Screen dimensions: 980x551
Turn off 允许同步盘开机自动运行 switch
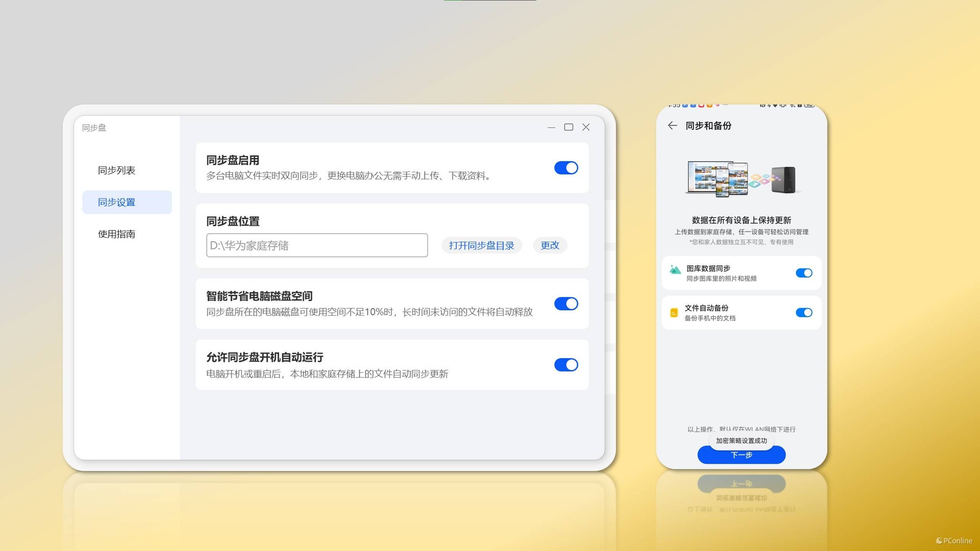[x=566, y=365]
